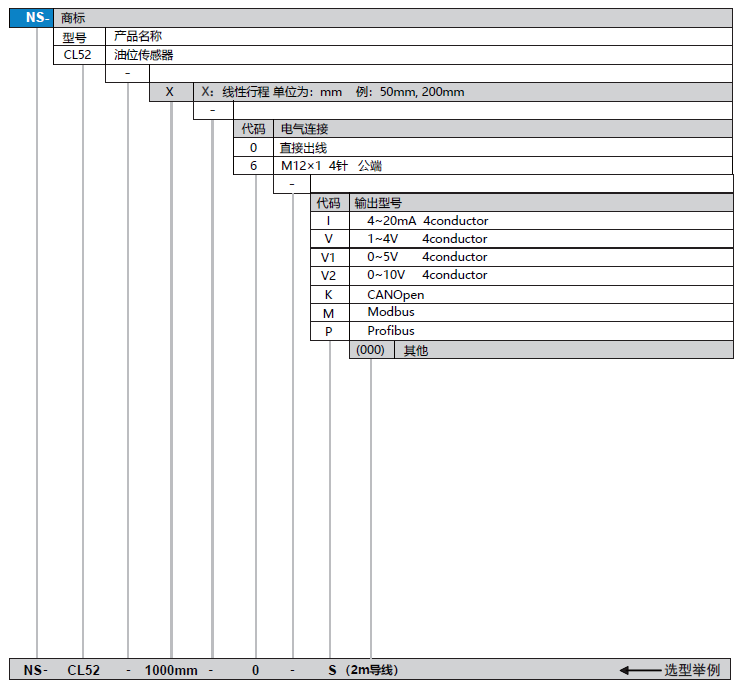
Task: Click the 输出型号 header
Action: click(378, 202)
